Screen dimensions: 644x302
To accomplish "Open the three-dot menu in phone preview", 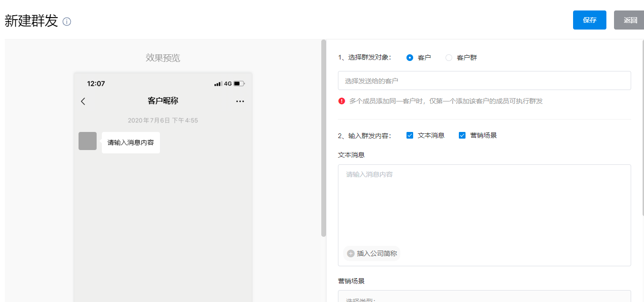I will 240,101.
